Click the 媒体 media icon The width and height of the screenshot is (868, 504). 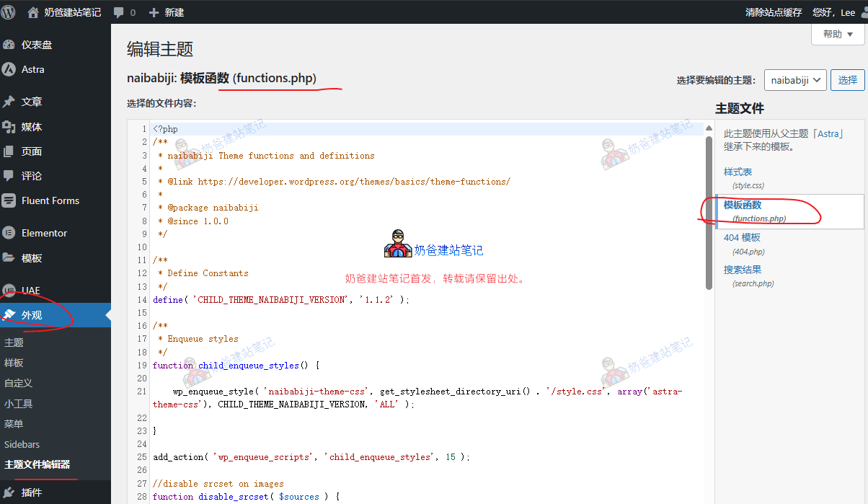[9, 127]
